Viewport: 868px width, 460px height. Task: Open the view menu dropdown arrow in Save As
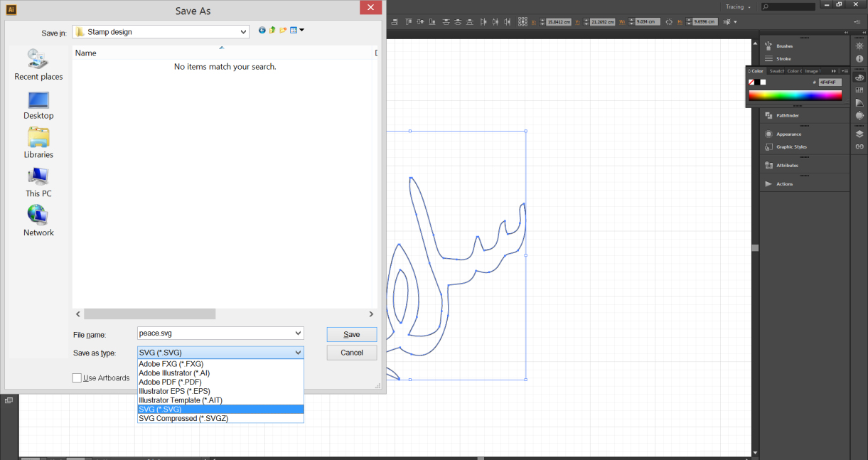click(x=302, y=30)
